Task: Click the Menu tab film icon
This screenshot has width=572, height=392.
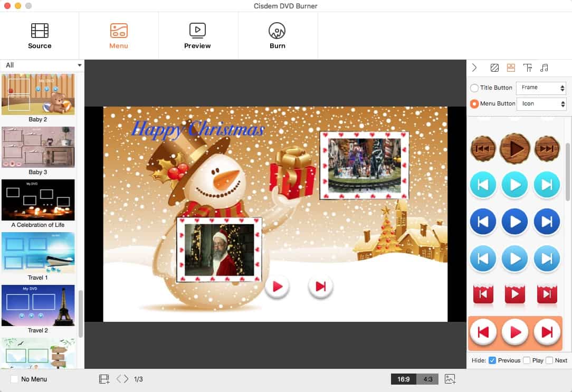Action: click(x=118, y=31)
